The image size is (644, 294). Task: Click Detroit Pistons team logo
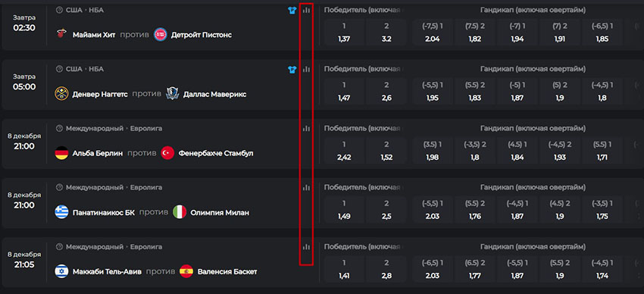(161, 35)
